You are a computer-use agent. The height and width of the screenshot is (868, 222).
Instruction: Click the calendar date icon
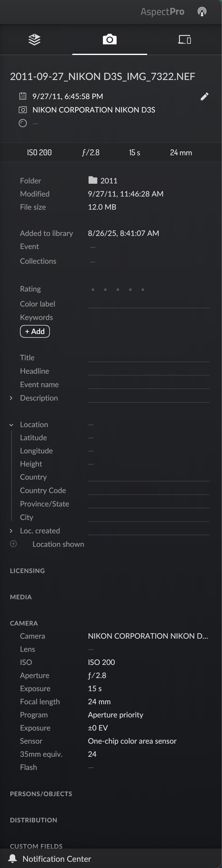(22, 96)
